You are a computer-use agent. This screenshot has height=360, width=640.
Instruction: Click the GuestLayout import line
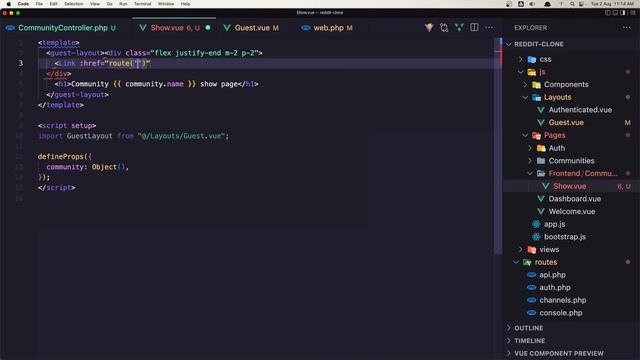[133, 136]
